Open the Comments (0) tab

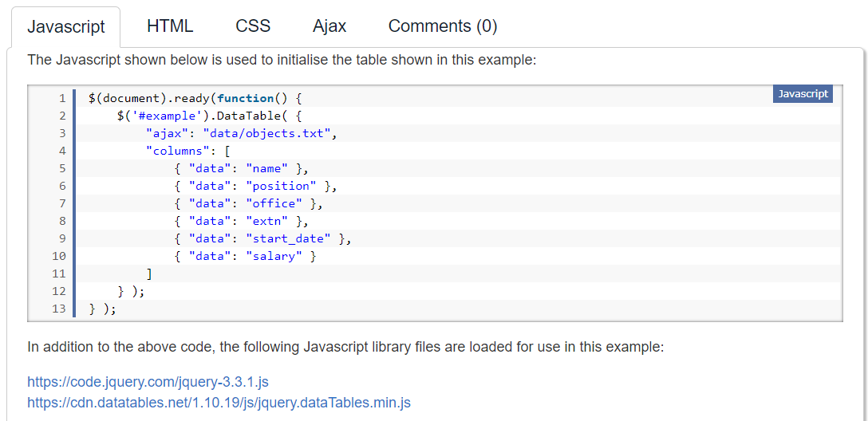click(443, 26)
